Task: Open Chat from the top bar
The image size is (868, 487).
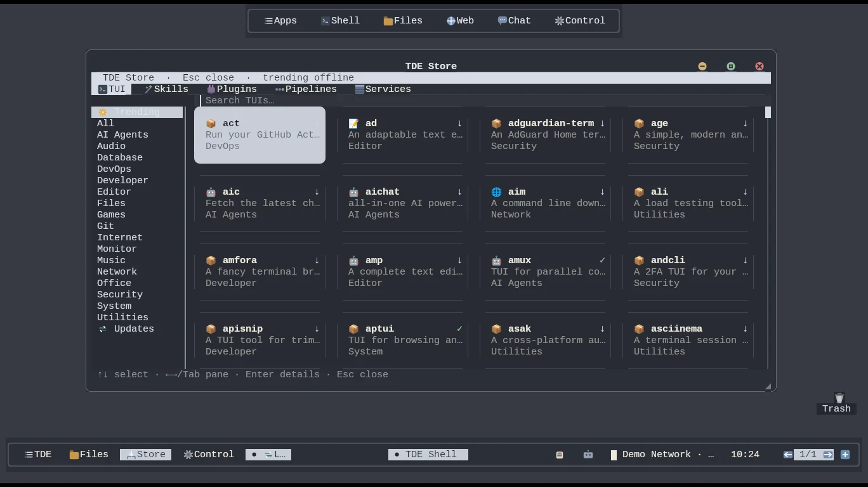Action: pyautogui.click(x=514, y=21)
